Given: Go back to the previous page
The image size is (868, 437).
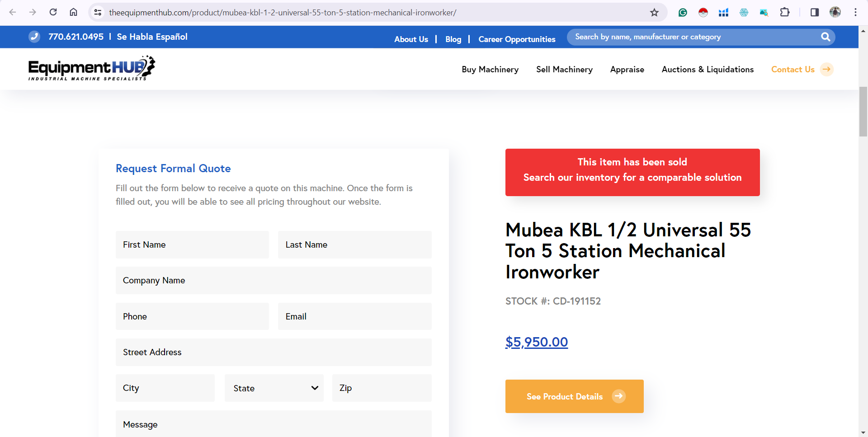Looking at the screenshot, I should pyautogui.click(x=13, y=12).
